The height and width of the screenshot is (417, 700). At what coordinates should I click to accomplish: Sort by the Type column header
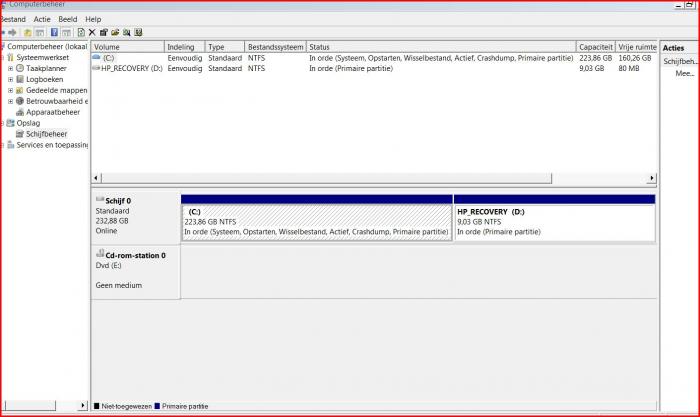(225, 47)
